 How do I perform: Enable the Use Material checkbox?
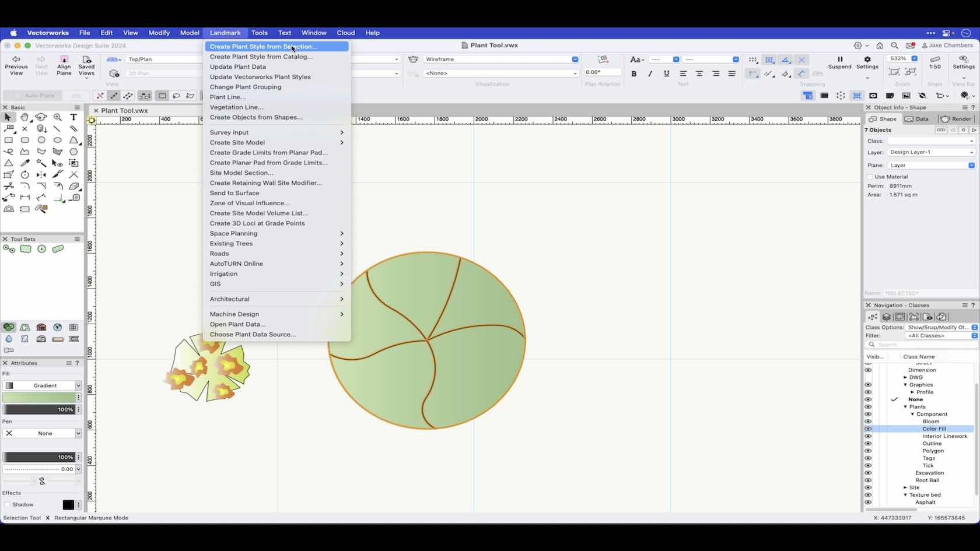(870, 177)
